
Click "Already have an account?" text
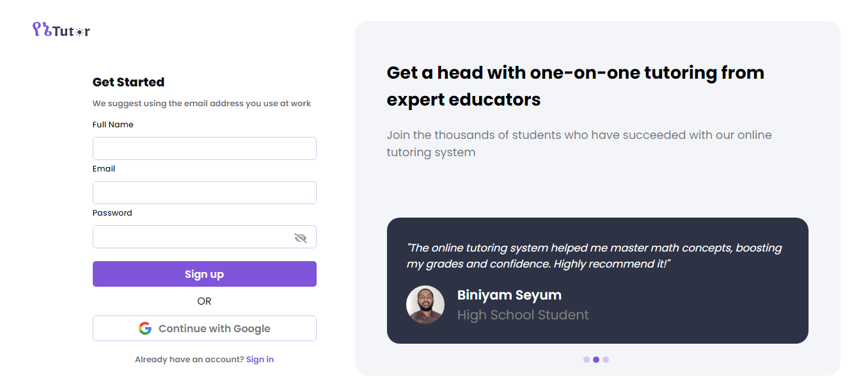188,359
